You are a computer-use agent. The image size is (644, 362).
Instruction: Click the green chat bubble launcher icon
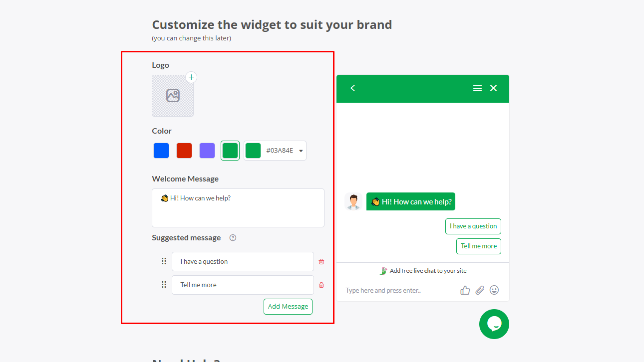pos(494,324)
